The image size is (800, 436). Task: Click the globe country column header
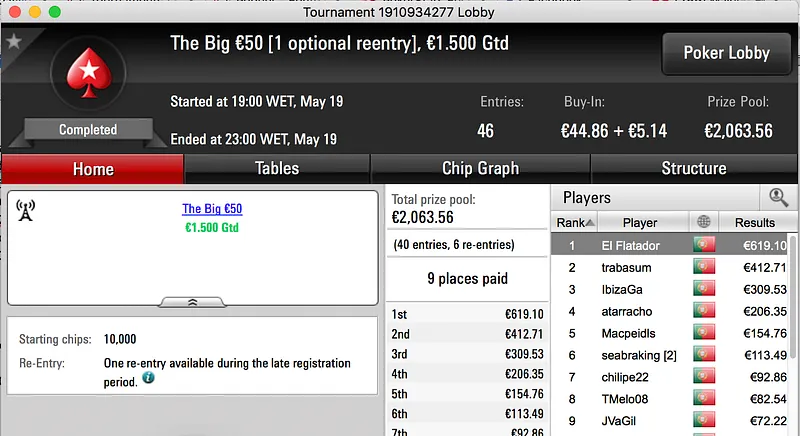click(704, 223)
